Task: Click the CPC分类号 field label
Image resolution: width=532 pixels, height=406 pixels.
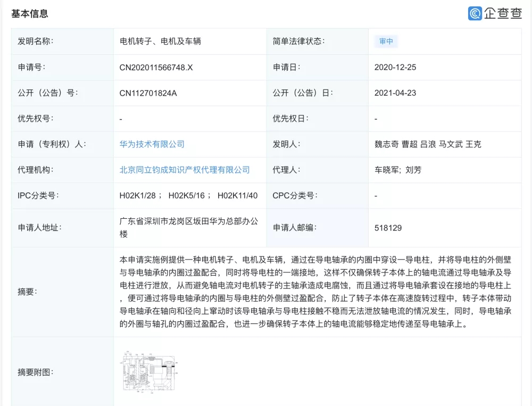Action: [295, 195]
